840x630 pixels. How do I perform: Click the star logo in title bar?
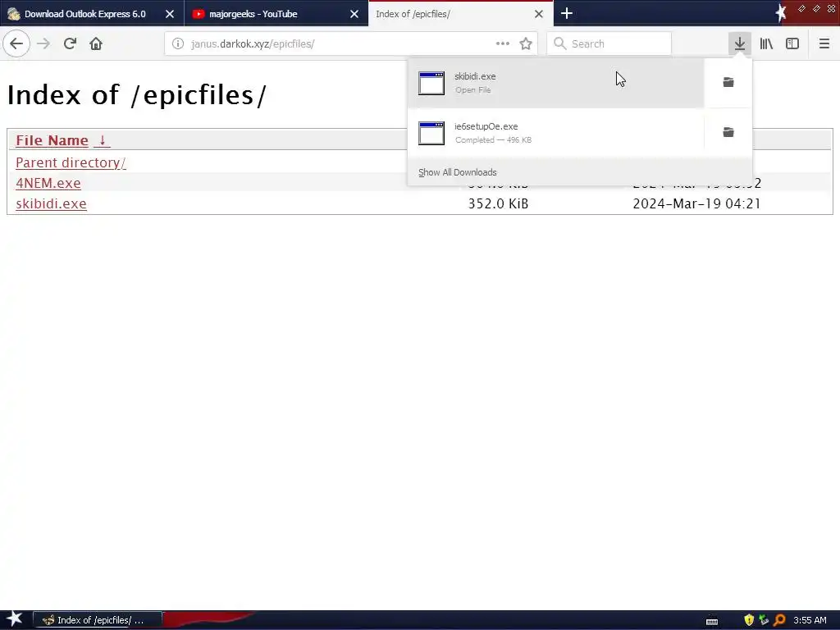781,13
